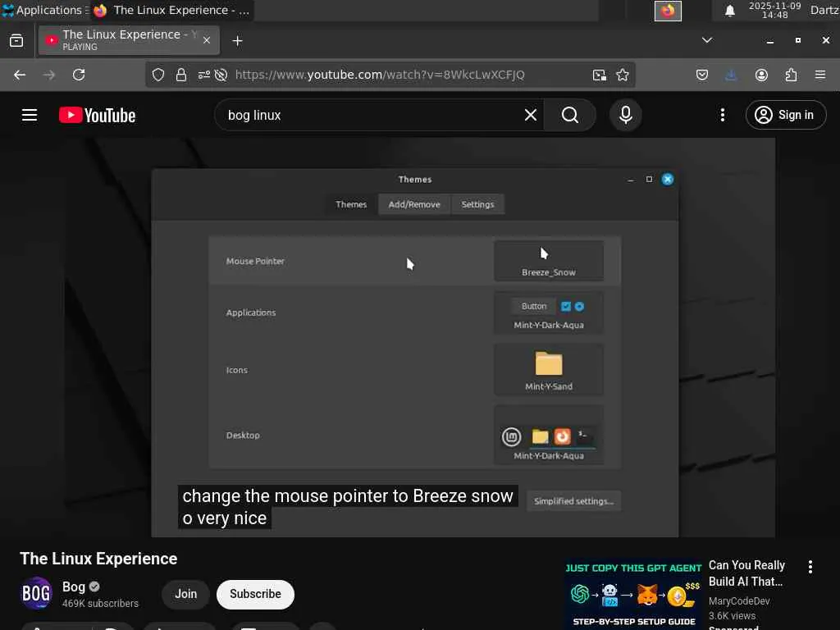Viewport: 840px width, 630px height.
Task: Open the YouTube guide hamburger menu
Action: [x=30, y=115]
